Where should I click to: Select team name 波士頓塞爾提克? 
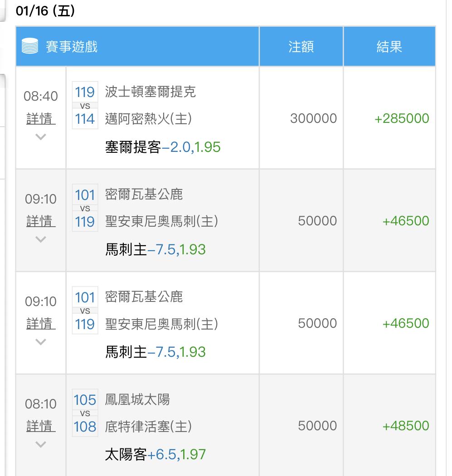click(151, 92)
